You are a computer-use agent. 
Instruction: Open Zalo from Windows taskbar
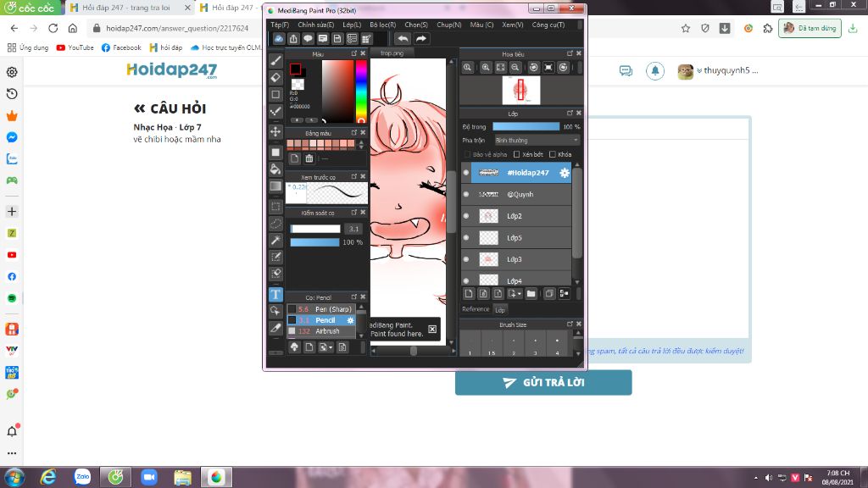tap(82, 477)
